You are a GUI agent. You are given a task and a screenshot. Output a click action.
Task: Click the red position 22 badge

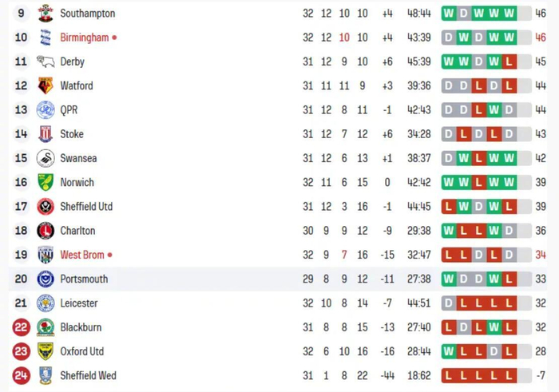22,327
